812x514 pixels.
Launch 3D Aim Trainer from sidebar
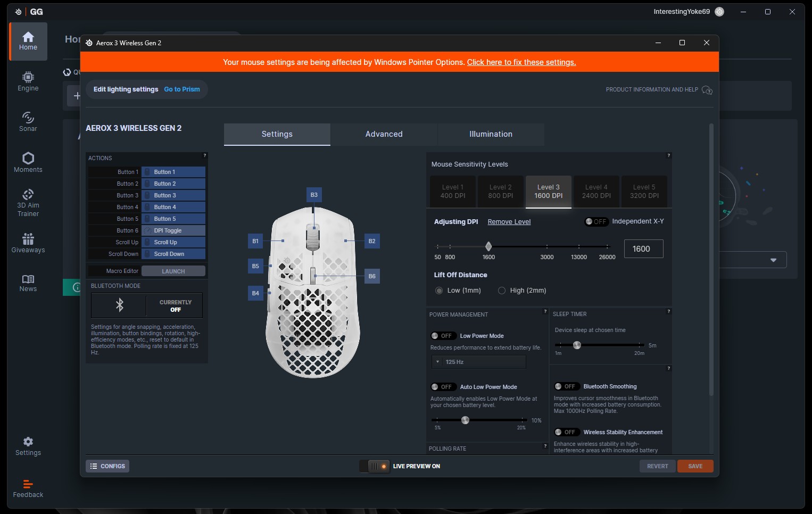click(x=28, y=202)
